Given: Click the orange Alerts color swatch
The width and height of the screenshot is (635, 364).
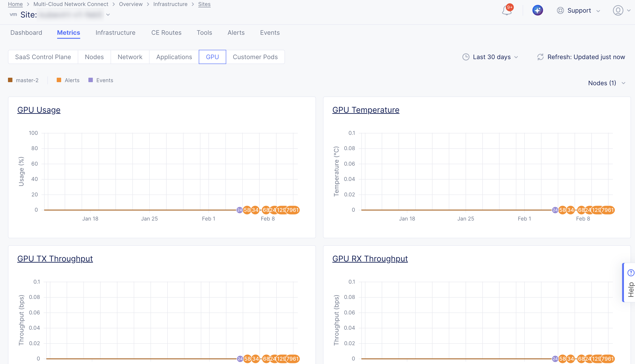Looking at the screenshot, I should coord(59,80).
